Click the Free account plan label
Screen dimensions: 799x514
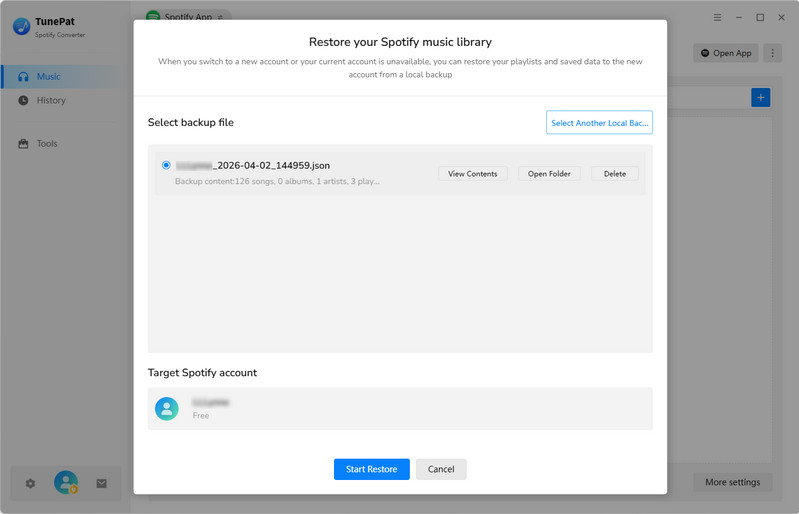[201, 416]
